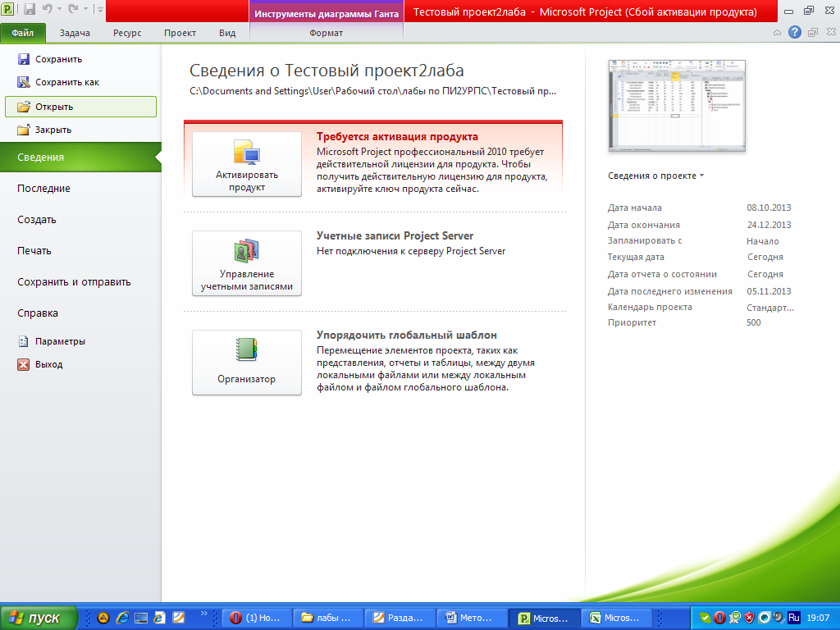Open the Windows пуск start button
This screenshot has width=840, height=630.
tap(39, 618)
